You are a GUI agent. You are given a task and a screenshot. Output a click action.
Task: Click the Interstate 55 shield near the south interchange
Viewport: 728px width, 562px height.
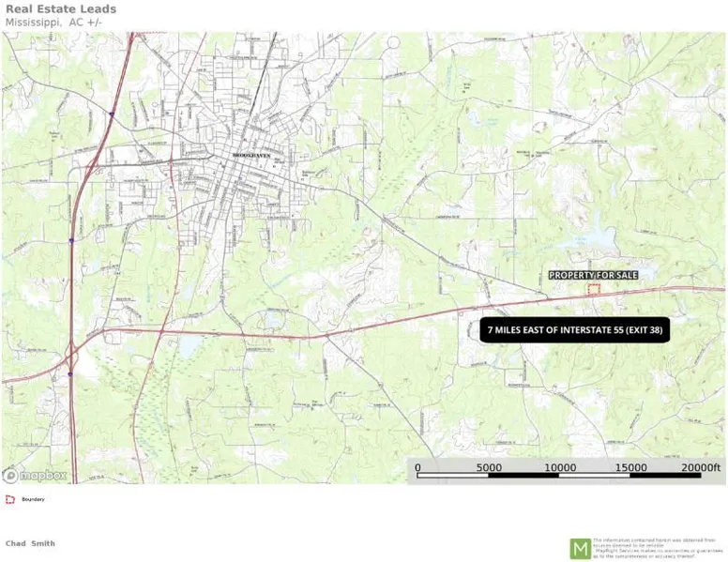point(69,372)
